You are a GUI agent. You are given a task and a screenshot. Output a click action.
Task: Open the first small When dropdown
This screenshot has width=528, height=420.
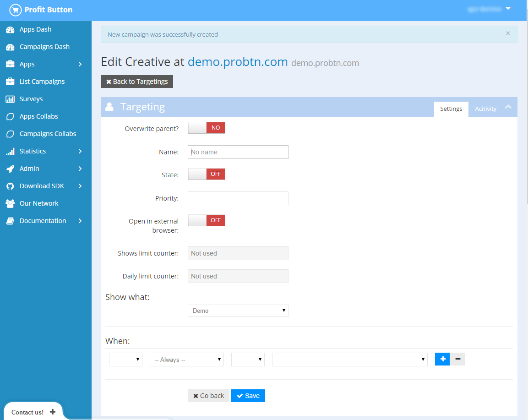coord(125,360)
